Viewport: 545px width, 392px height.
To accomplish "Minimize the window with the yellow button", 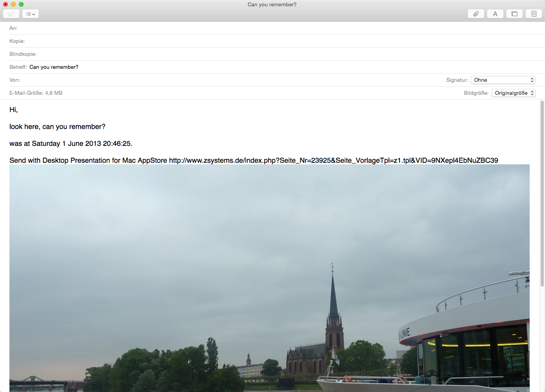I will pos(13,4).
